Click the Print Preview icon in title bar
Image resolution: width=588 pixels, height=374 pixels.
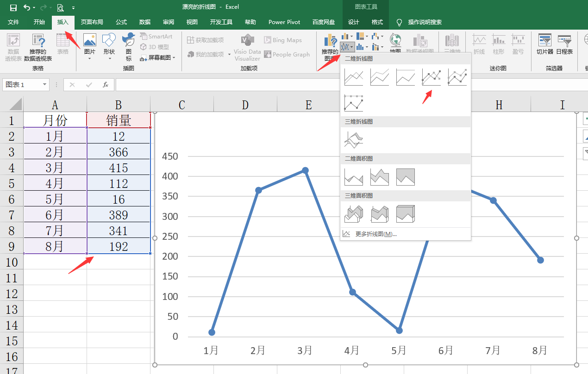pos(60,7)
